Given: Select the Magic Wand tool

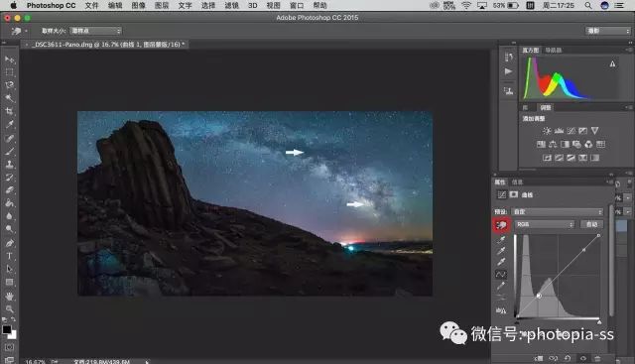Looking at the screenshot, I should pos(9,98).
